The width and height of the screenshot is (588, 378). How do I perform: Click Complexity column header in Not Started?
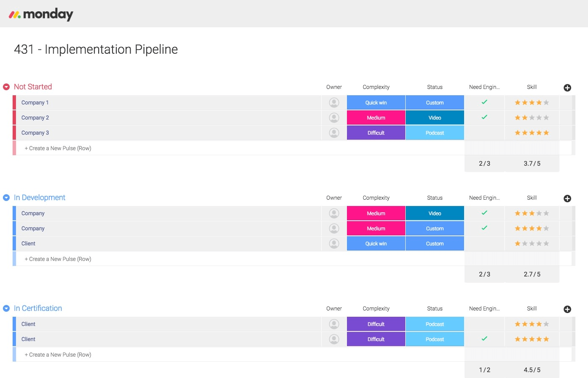(x=376, y=87)
